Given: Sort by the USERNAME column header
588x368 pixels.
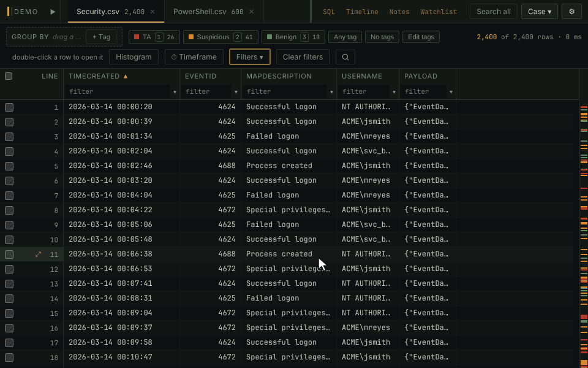Looking at the screenshot, I should click(x=362, y=76).
